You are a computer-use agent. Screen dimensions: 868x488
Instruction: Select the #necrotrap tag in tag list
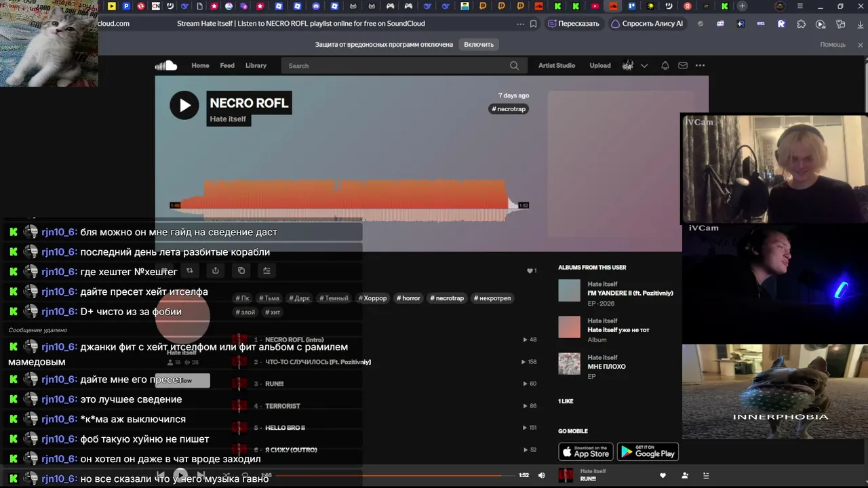coord(447,298)
